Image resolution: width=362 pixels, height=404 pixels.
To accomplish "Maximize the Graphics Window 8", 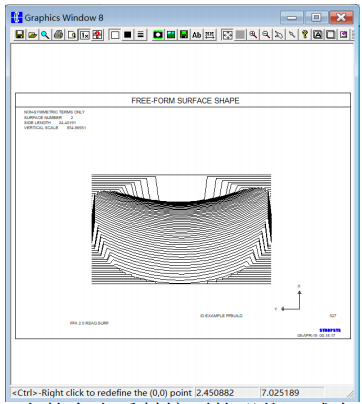I will 316,17.
